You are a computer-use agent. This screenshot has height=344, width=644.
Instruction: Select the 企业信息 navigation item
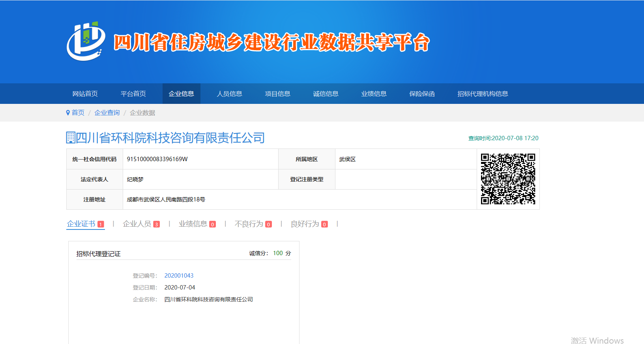click(x=181, y=94)
